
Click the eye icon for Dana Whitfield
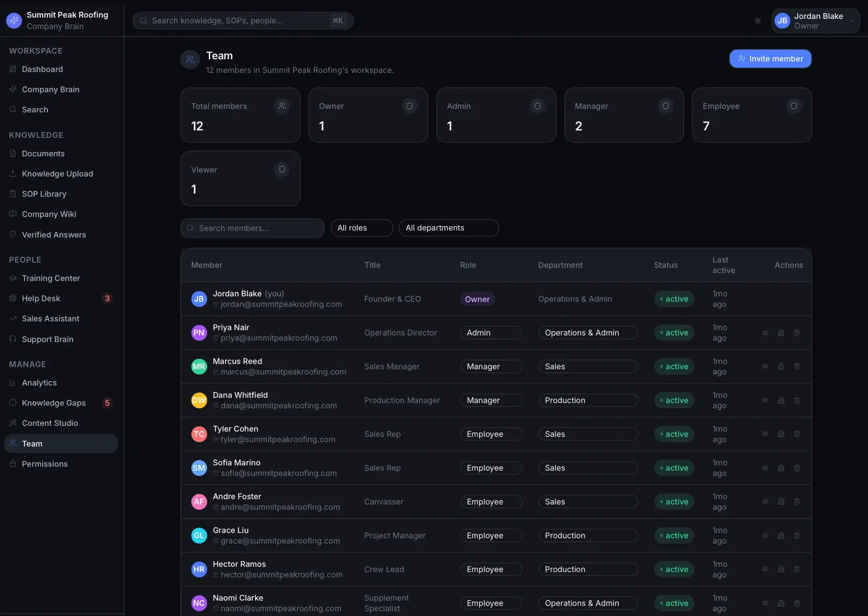[x=765, y=400]
